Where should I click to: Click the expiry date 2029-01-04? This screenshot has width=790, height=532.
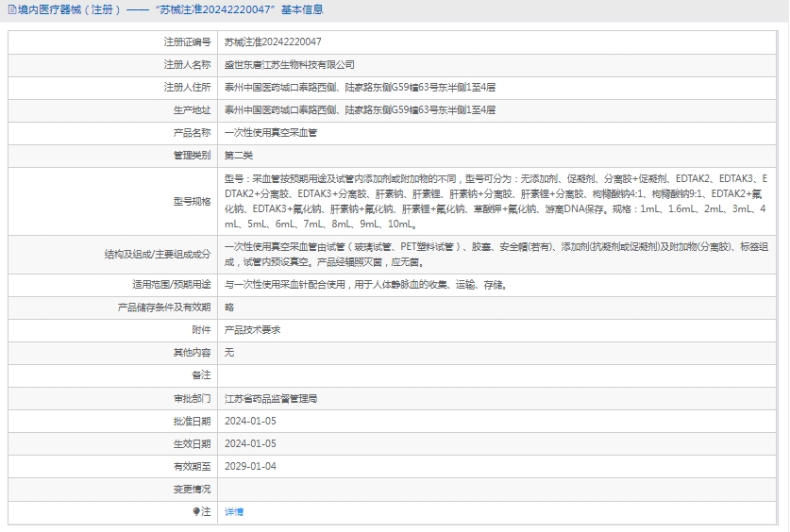[x=250, y=467]
